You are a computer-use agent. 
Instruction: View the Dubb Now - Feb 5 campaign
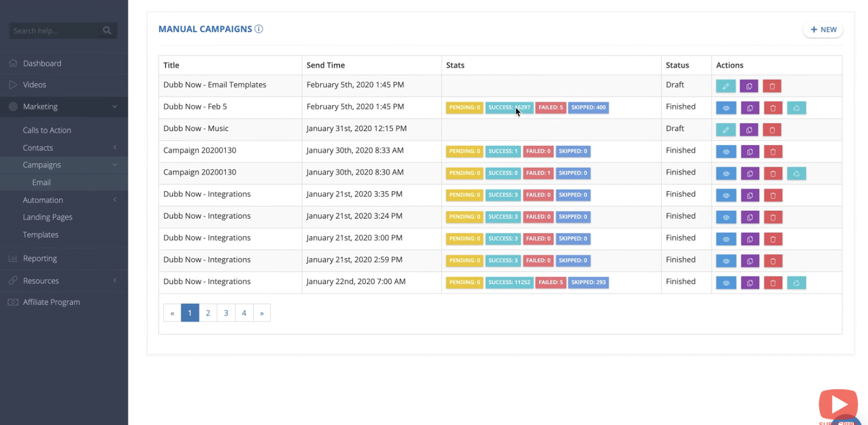[726, 108]
